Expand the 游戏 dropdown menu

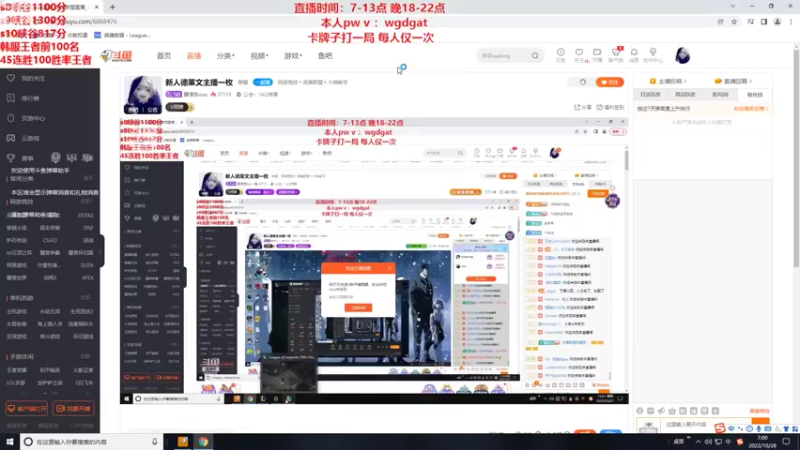293,56
